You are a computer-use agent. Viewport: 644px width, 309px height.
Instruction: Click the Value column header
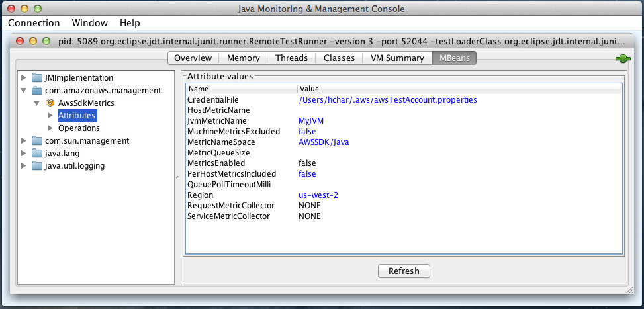click(x=459, y=89)
